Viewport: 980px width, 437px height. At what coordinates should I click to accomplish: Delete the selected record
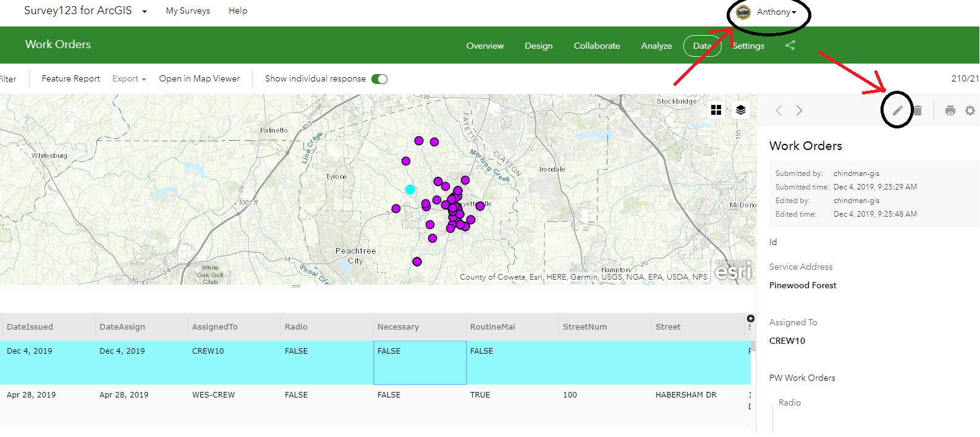tap(918, 110)
